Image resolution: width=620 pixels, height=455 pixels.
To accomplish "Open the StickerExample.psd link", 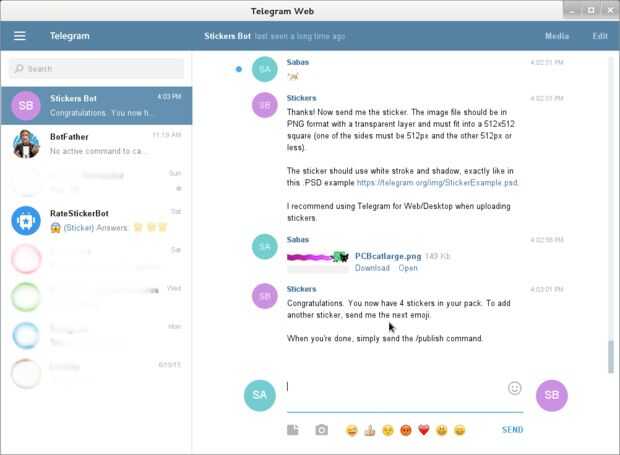I will coord(437,183).
